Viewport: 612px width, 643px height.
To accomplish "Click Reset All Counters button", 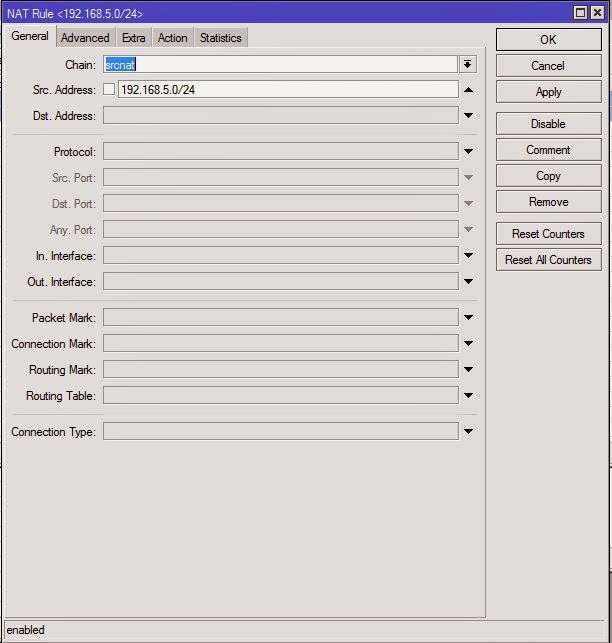I will click(548, 260).
